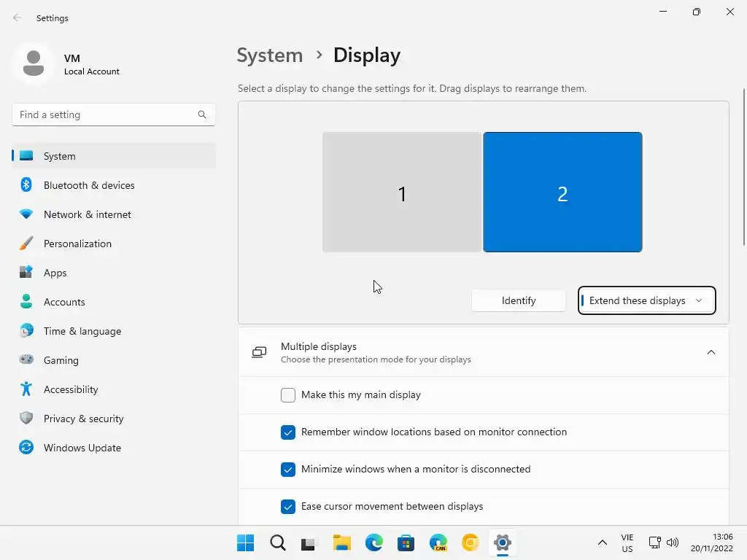Open the yellow Chrome Canary taskbar icon
The image size is (747, 560).
tap(471, 542)
